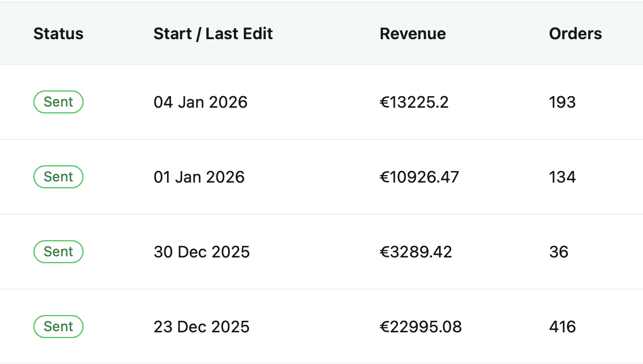Select the 23 Dec 2025 date cell
The image size is (643, 364).
(202, 327)
